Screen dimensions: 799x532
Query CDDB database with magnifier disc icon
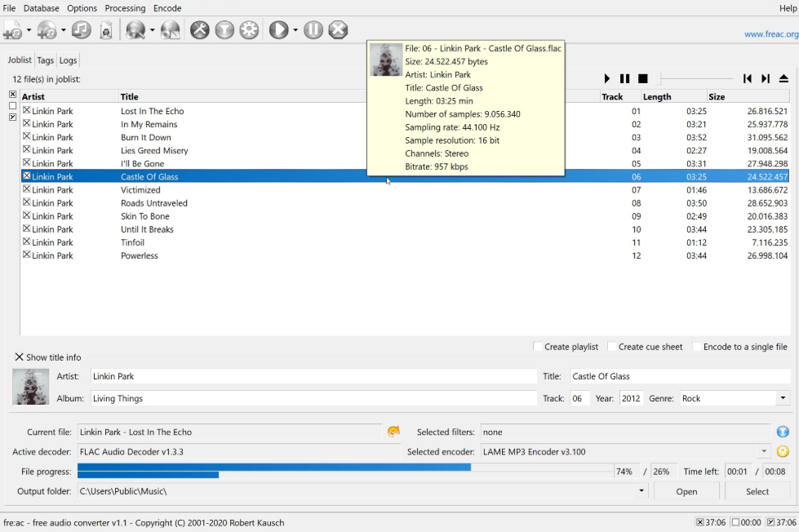pos(135,30)
